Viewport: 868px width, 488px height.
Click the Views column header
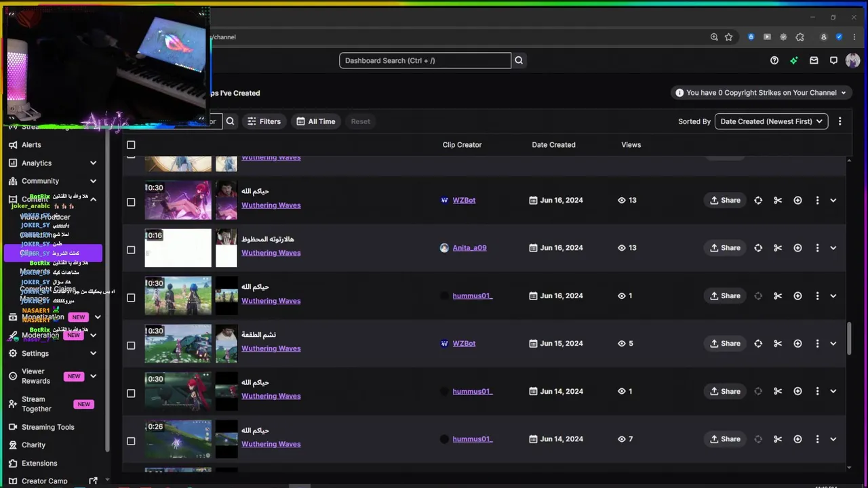pyautogui.click(x=631, y=145)
